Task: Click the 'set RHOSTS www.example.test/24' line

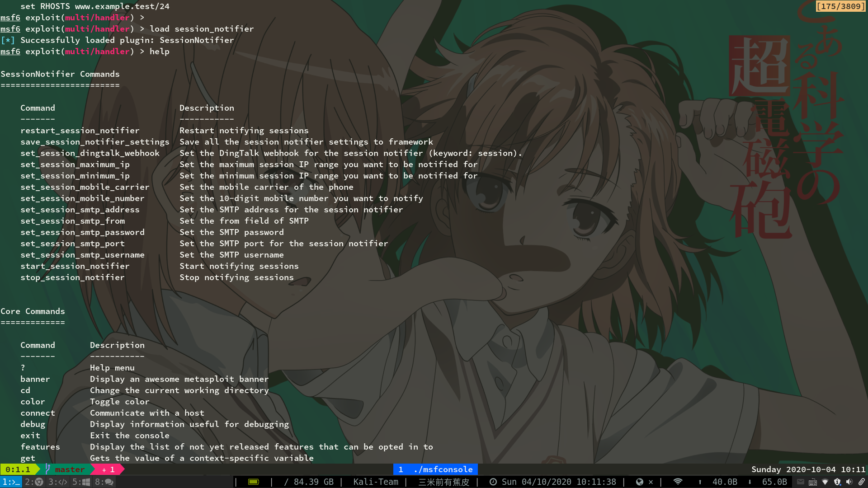Action: pyautogui.click(x=95, y=6)
